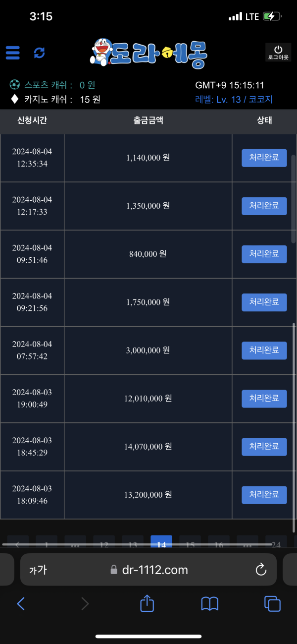
Task: Tap 처리완료 button for 1,140,000 원 row
Action: click(x=264, y=158)
